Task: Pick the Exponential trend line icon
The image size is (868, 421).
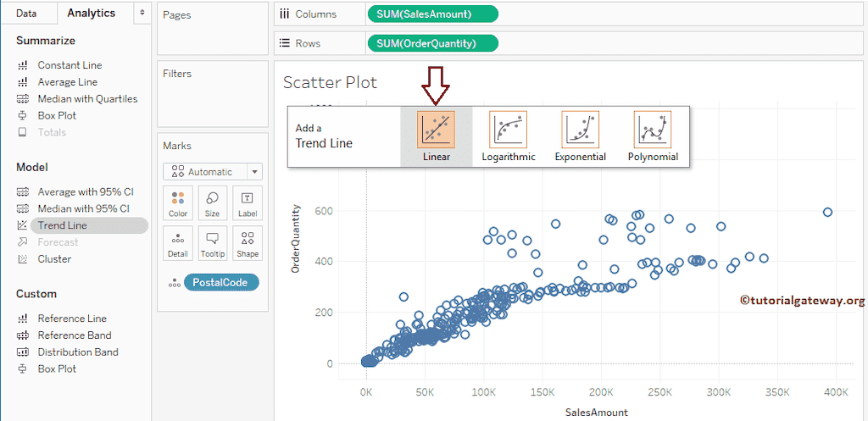Action: point(580,130)
